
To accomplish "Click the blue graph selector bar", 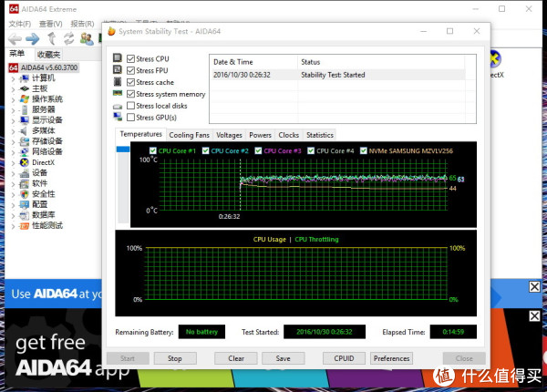I will pos(122,149).
